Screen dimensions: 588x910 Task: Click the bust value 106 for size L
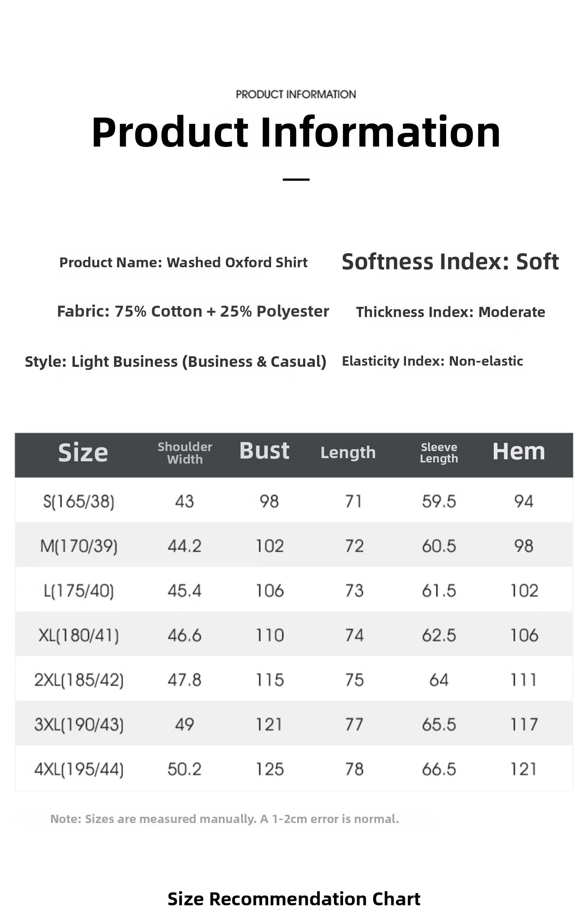coord(270,591)
